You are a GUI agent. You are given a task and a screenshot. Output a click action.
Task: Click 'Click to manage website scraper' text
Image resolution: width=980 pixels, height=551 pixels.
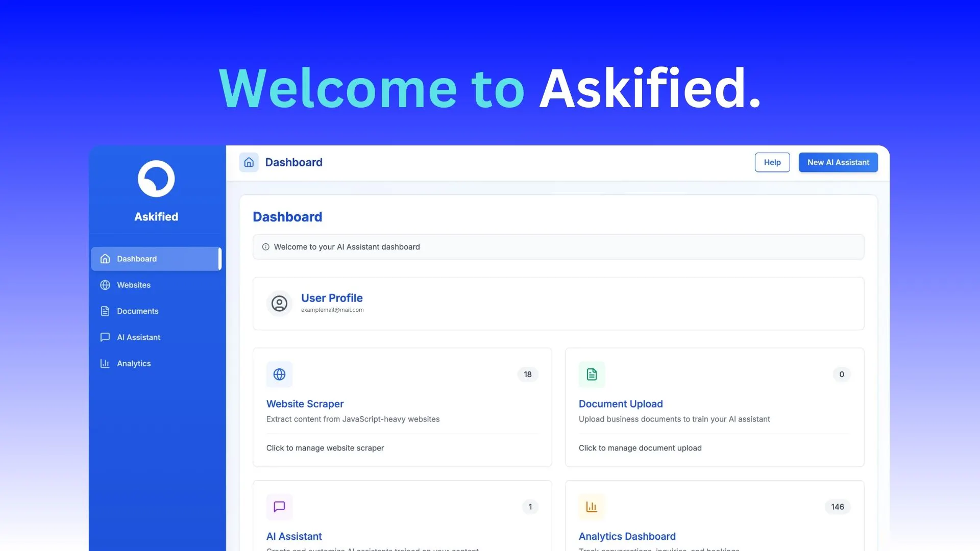pyautogui.click(x=325, y=448)
